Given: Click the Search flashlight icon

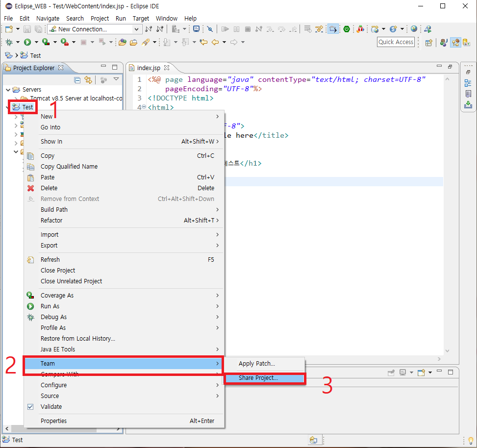Looking at the screenshot, I should pyautogui.click(x=146, y=42).
